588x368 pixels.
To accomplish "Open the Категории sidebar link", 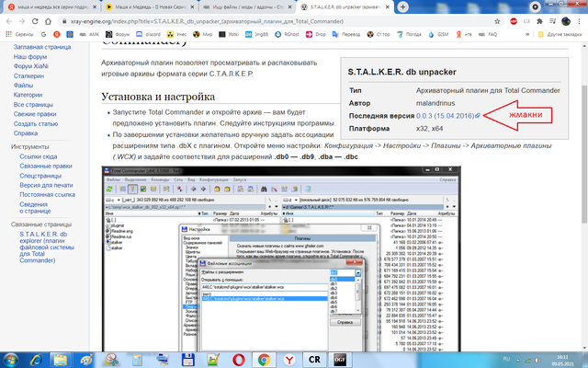I will [x=28, y=95].
